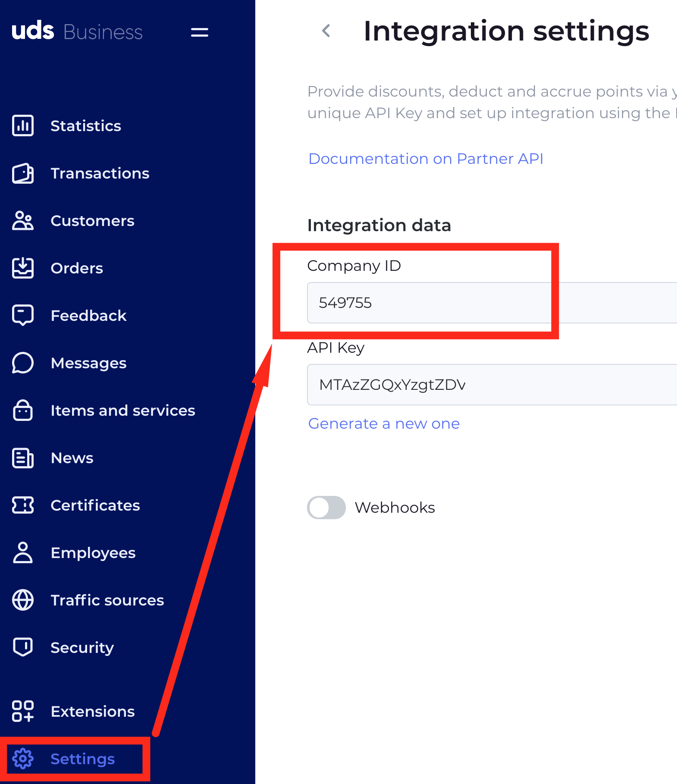Click the Statistics bar chart icon
Image resolution: width=677 pixels, height=784 pixels.
[x=23, y=125]
